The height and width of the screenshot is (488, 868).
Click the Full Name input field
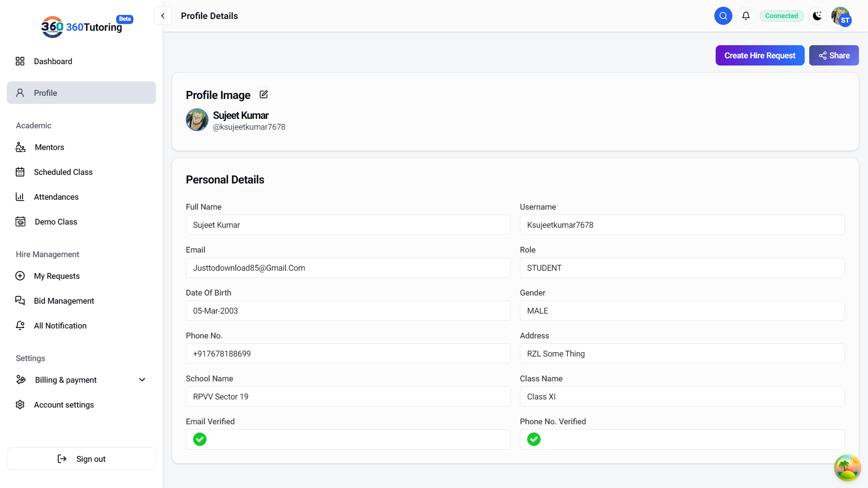348,225
